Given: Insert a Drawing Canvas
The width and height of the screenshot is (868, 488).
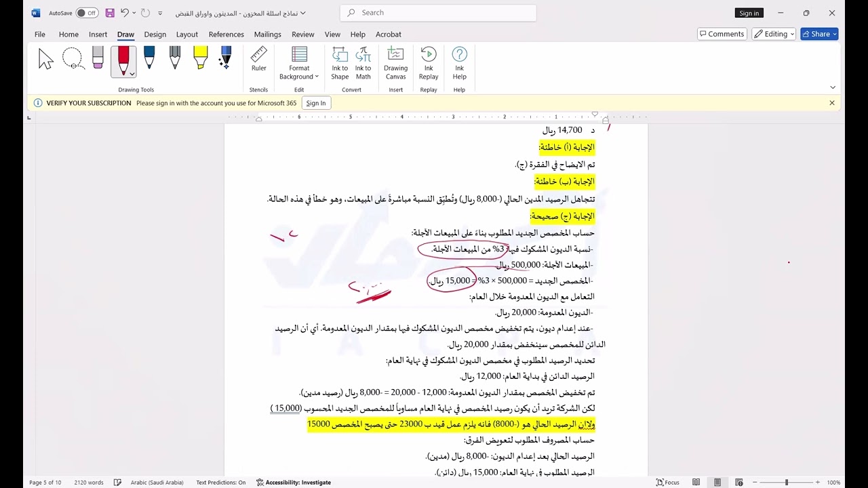Looking at the screenshot, I should [x=395, y=63].
